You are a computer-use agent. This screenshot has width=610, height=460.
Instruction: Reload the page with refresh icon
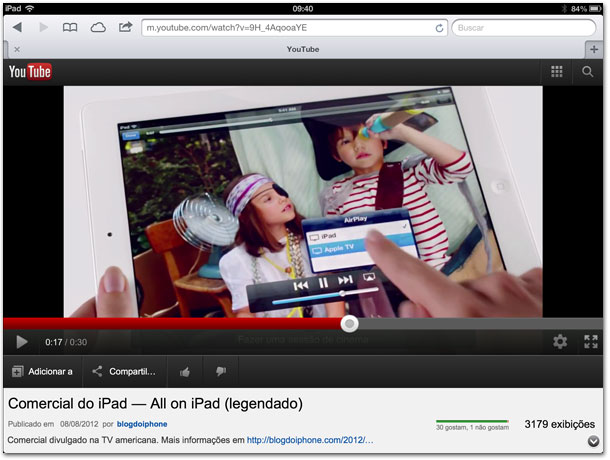click(439, 28)
